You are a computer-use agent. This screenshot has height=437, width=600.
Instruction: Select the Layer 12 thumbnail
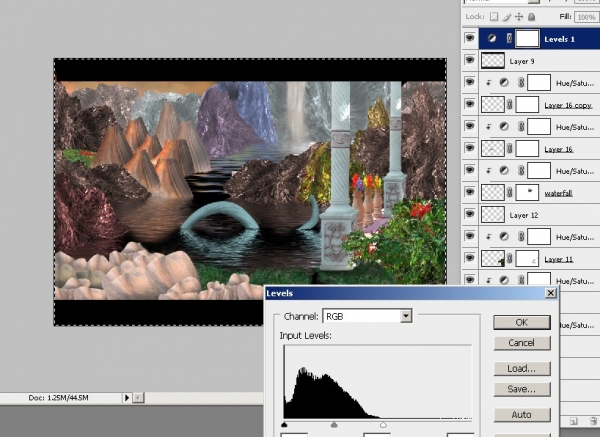coord(493,215)
